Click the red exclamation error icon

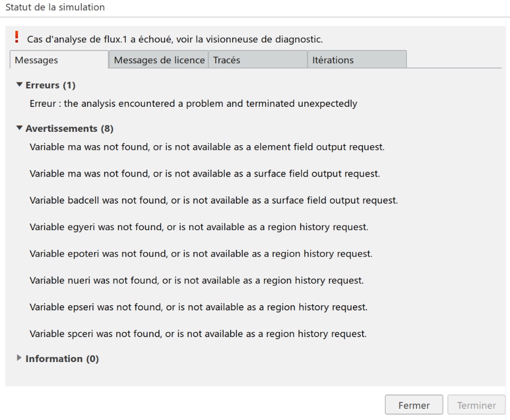(16, 38)
